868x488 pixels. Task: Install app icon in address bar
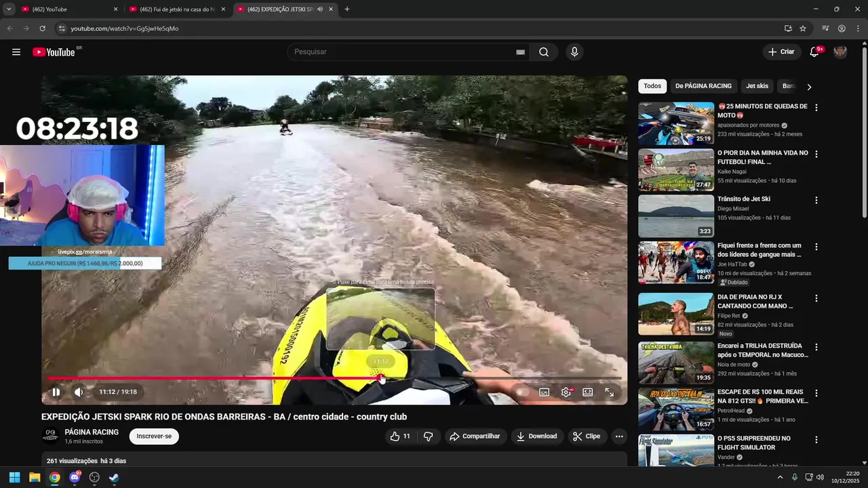click(788, 28)
